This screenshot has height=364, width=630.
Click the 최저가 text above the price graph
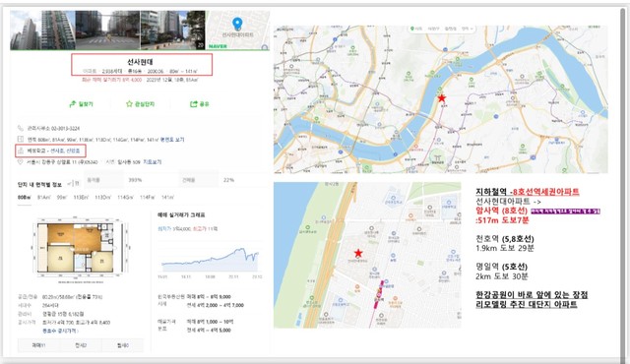point(174,229)
